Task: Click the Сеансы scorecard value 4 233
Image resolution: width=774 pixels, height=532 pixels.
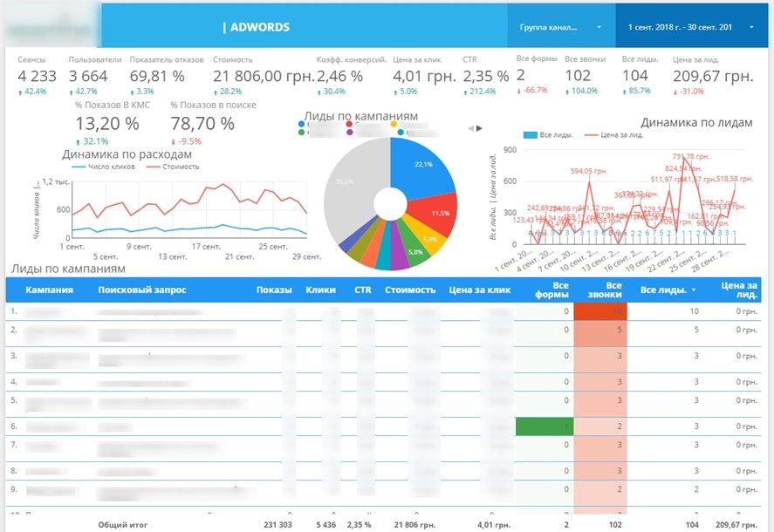Action: tap(37, 77)
